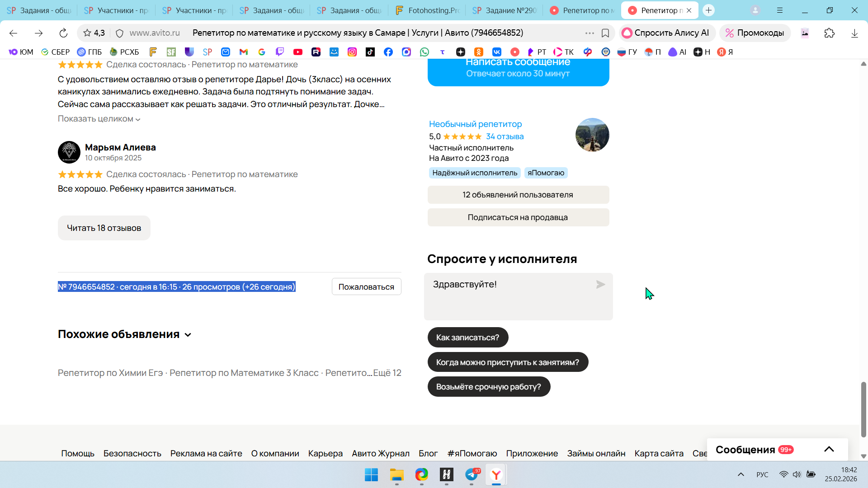The height and width of the screenshot is (488, 868).
Task: Click the site protection shield icon
Action: [x=120, y=33]
